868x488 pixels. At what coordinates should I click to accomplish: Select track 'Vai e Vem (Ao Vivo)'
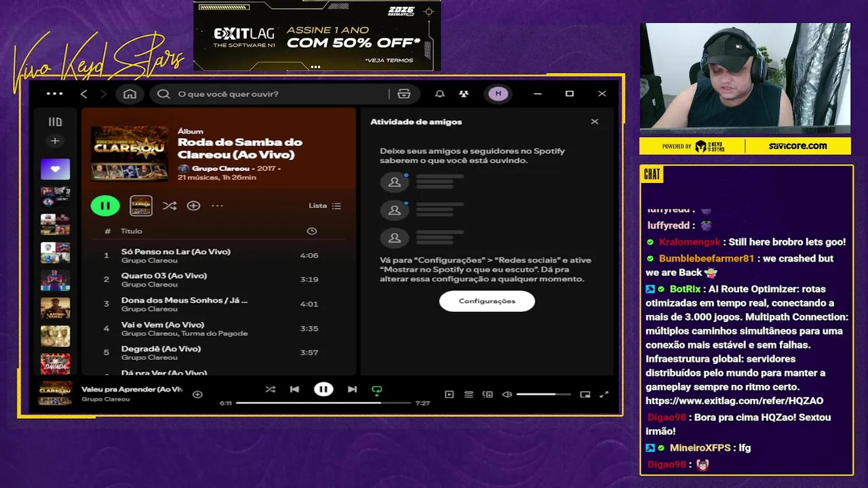[x=218, y=328]
